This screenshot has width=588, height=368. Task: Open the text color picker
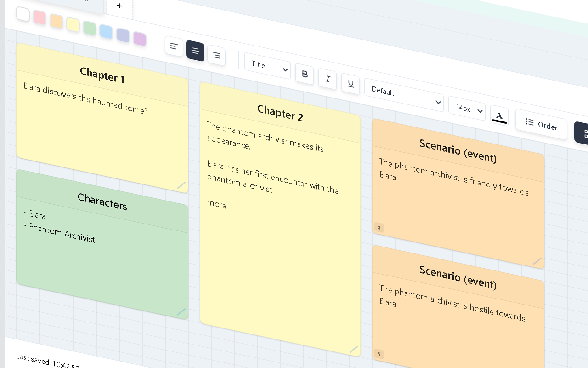(499, 116)
